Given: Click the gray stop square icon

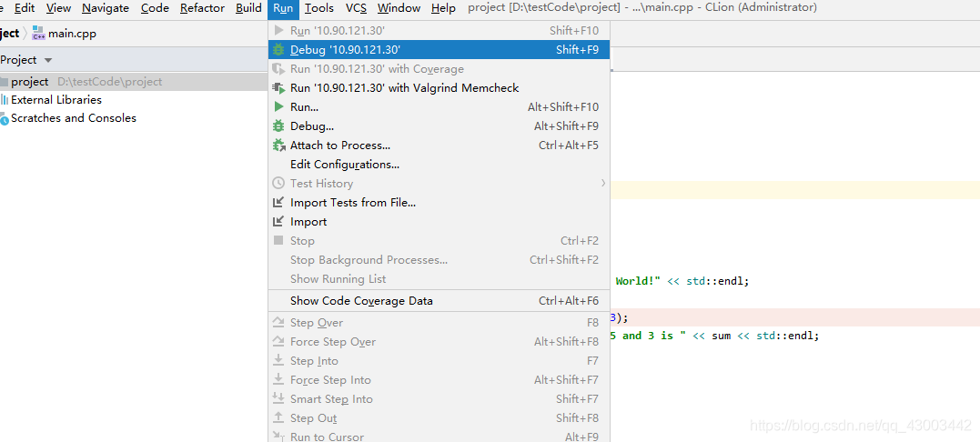Looking at the screenshot, I should pyautogui.click(x=278, y=240).
